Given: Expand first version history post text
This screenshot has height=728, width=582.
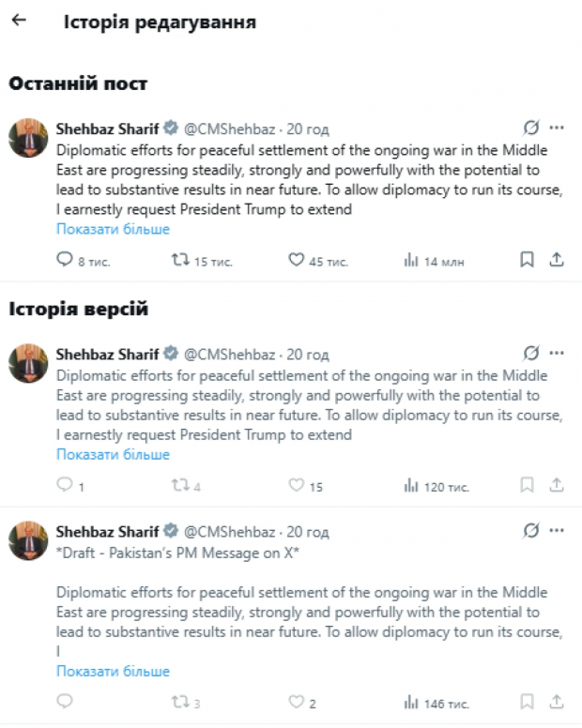Looking at the screenshot, I should [x=113, y=454].
